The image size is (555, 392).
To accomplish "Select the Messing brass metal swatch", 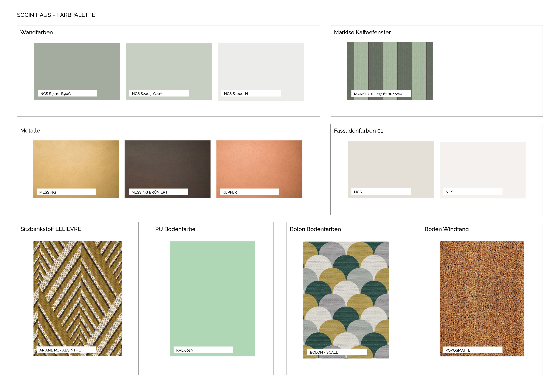I will (x=76, y=169).
